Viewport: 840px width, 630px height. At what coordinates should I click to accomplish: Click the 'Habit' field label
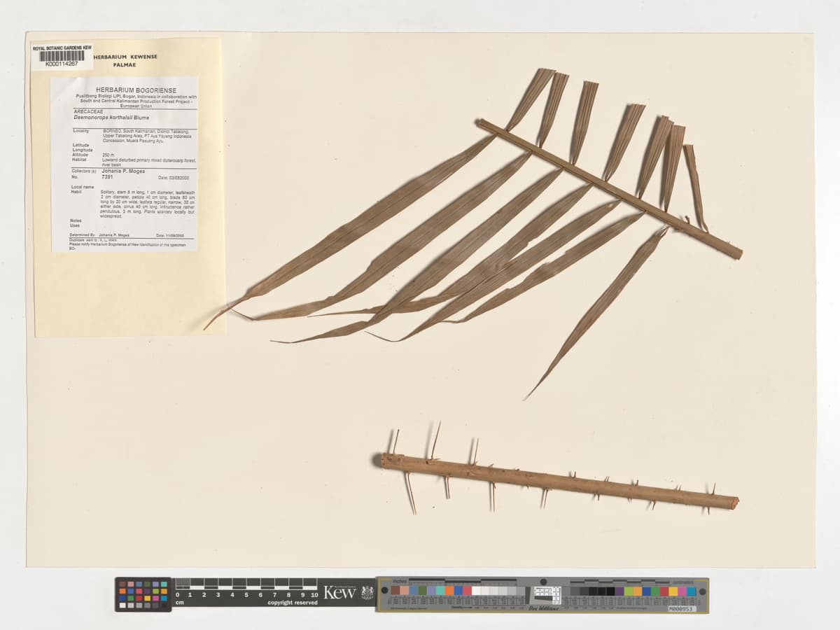76,192
